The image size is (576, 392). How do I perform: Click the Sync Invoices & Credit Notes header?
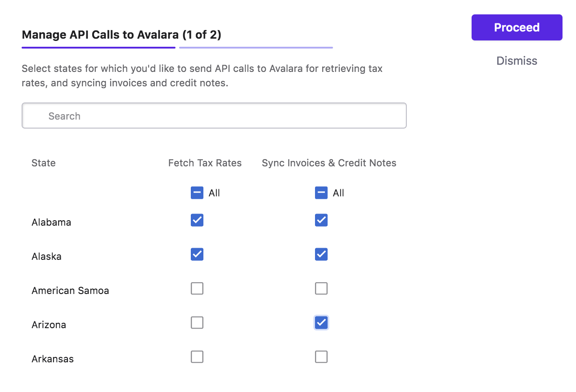point(329,163)
